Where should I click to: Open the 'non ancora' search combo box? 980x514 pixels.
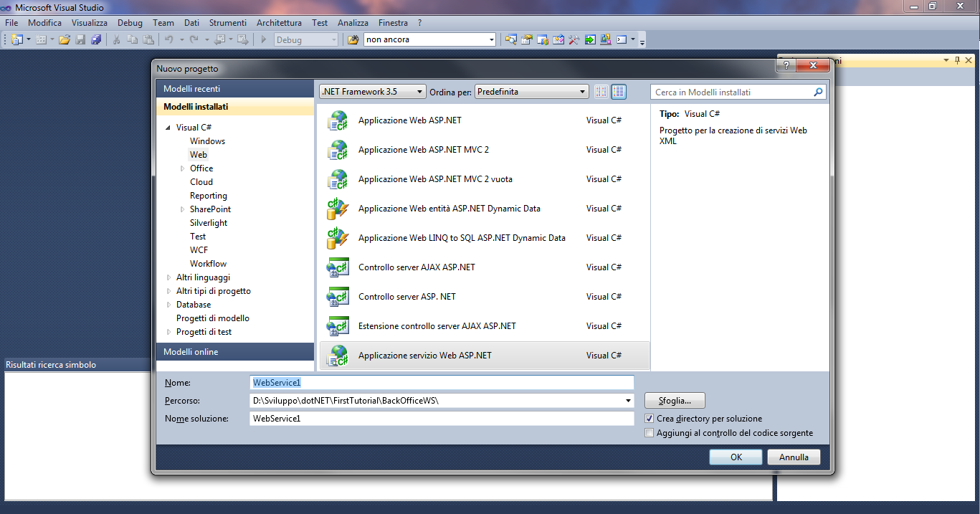coord(429,39)
